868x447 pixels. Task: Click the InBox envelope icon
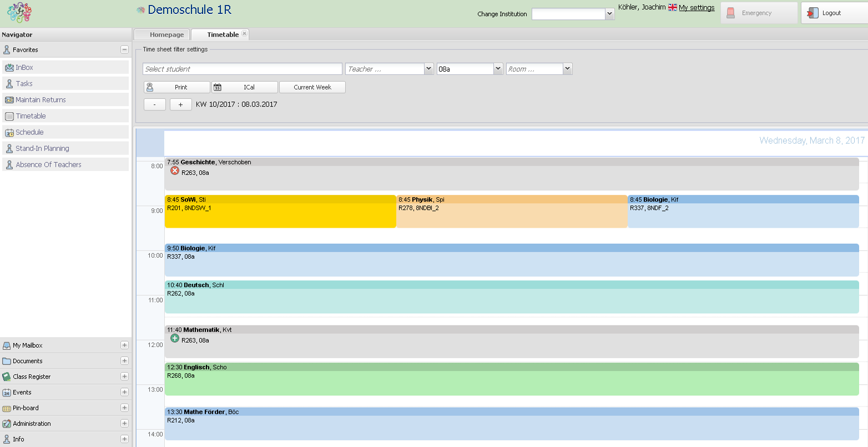(9, 68)
